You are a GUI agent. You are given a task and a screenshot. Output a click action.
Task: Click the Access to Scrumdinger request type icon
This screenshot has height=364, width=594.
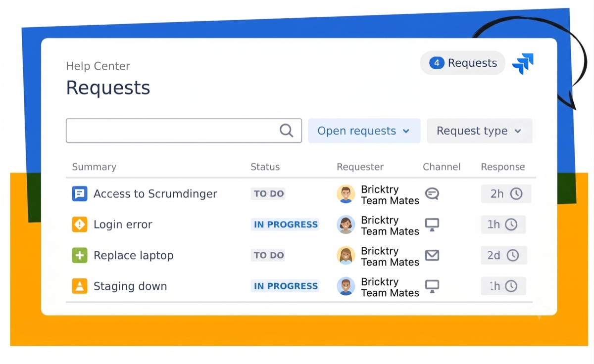tap(80, 194)
